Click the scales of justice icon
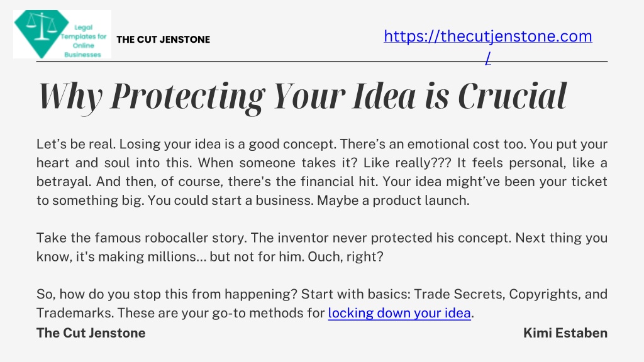 41,26
